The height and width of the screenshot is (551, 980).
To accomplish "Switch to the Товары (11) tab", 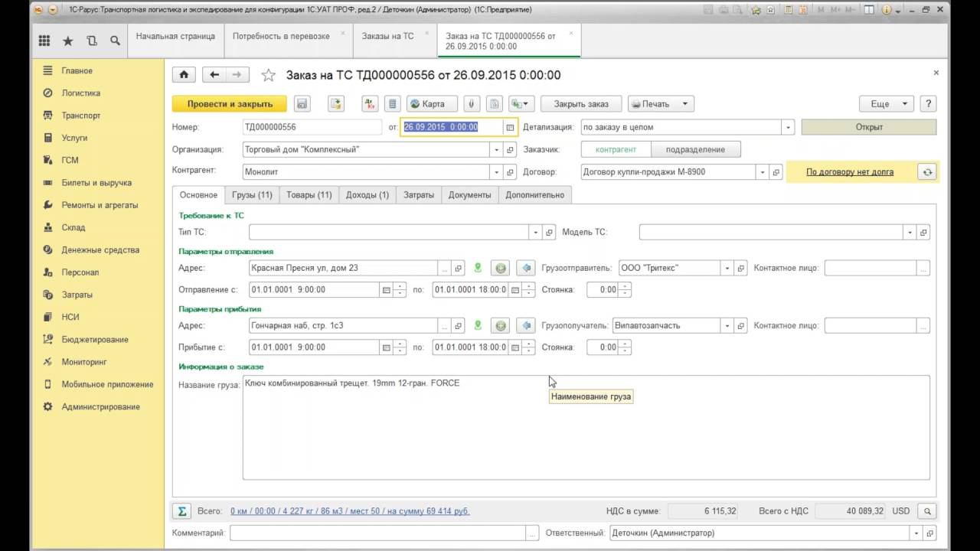I will (x=309, y=195).
